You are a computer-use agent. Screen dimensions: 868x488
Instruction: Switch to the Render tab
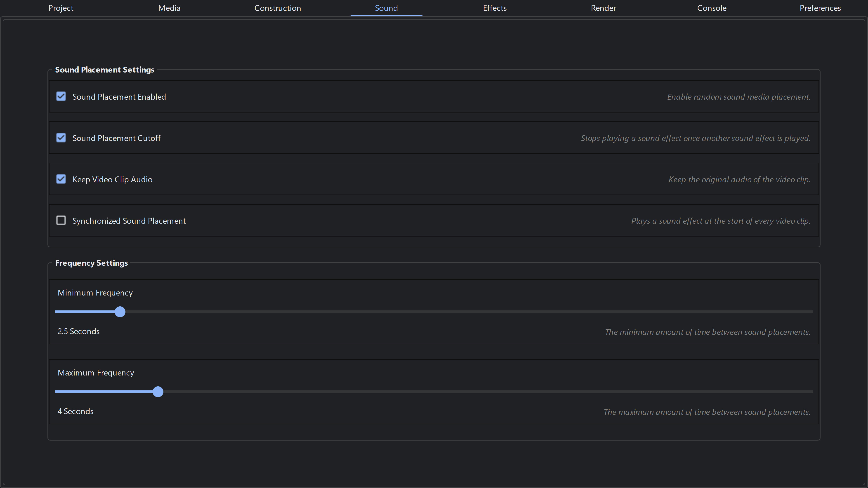click(603, 8)
